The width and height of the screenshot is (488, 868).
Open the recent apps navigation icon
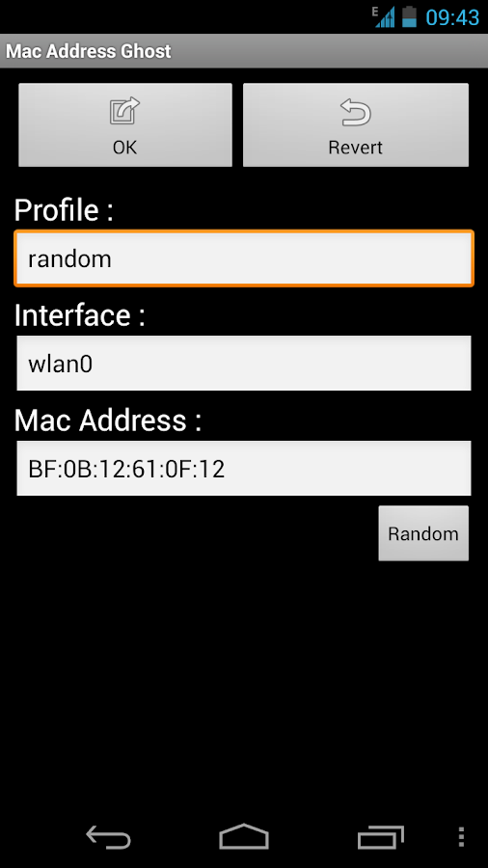pyautogui.click(x=381, y=837)
